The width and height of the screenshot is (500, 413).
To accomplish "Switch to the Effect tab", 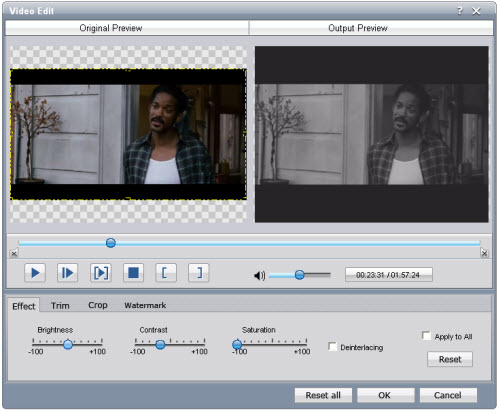I will pyautogui.click(x=23, y=306).
